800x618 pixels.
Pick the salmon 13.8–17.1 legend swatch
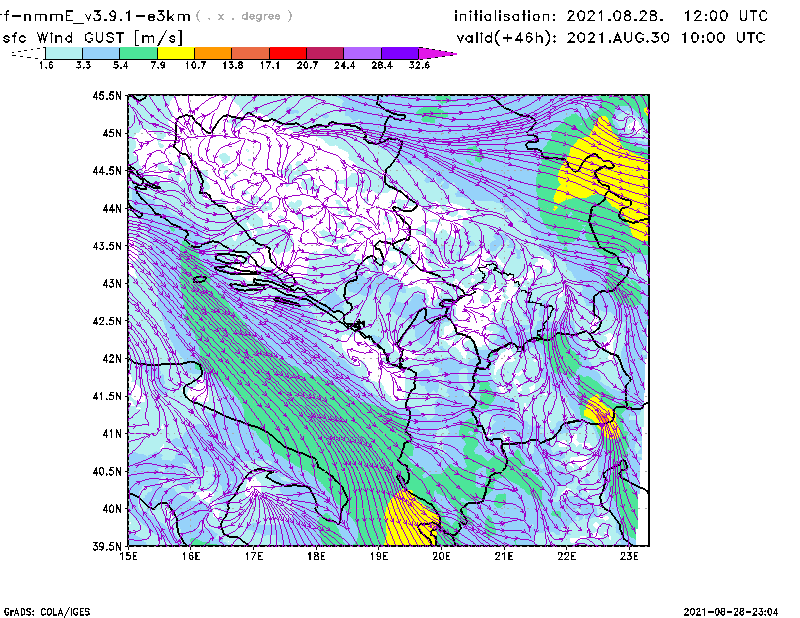(251, 53)
